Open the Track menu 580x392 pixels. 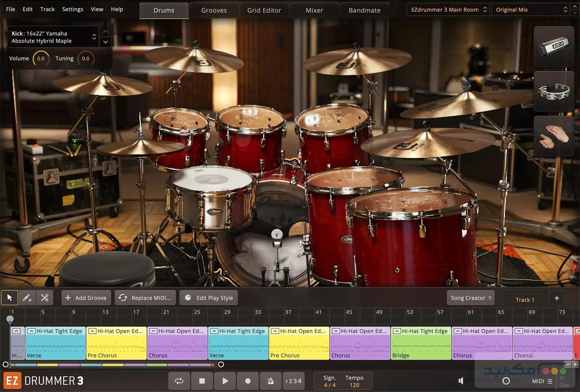pos(47,9)
